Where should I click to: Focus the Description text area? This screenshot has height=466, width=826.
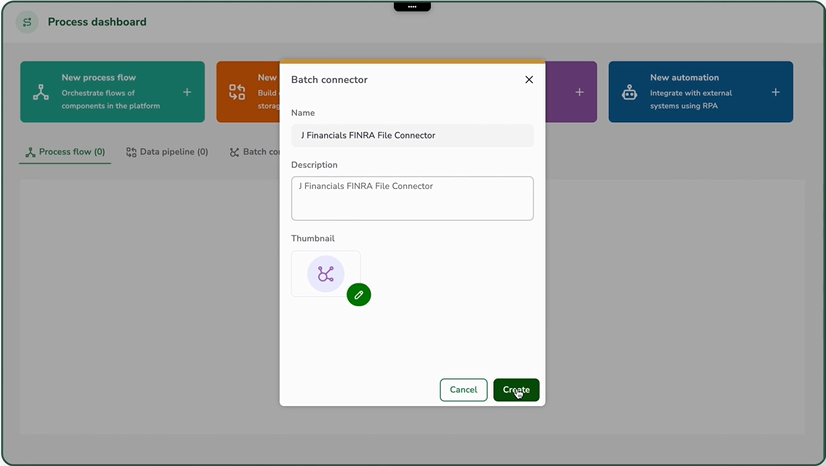[x=412, y=198]
